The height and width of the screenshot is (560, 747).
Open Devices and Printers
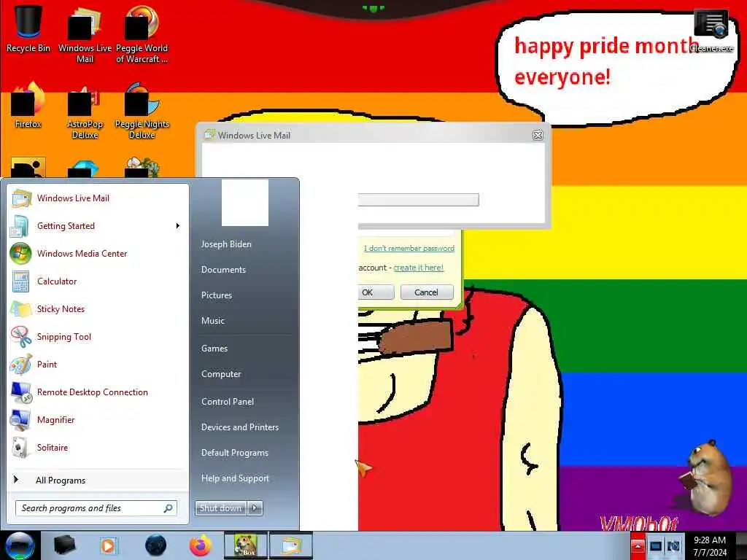click(x=240, y=427)
